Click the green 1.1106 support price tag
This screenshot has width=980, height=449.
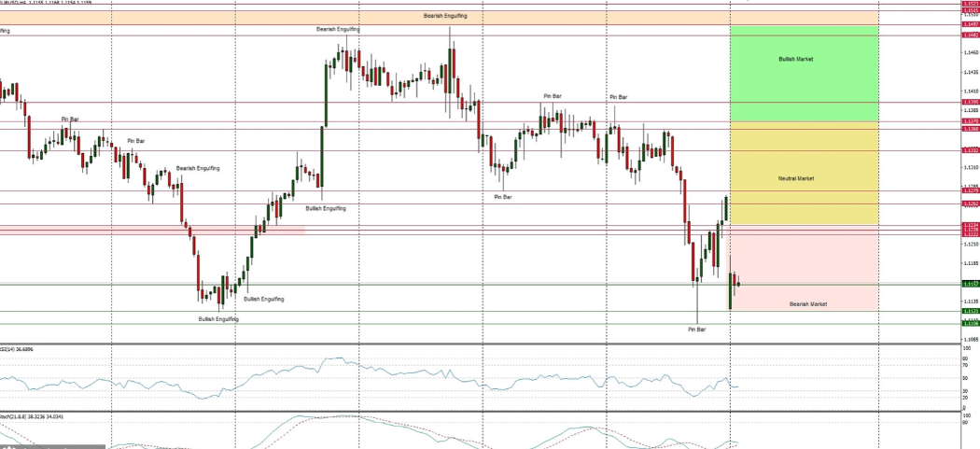970,323
